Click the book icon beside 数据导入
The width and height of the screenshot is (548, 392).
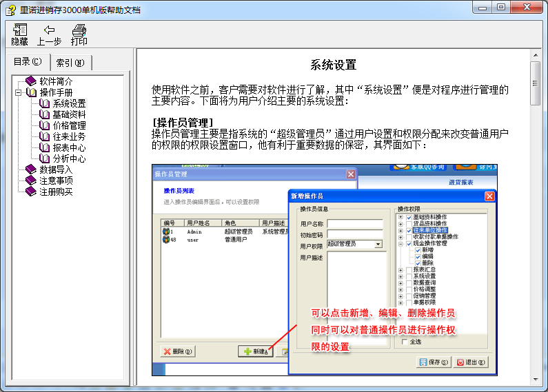tap(31, 169)
